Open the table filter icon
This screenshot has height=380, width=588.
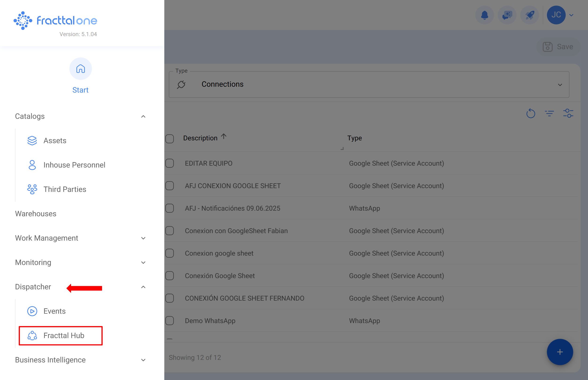549,113
